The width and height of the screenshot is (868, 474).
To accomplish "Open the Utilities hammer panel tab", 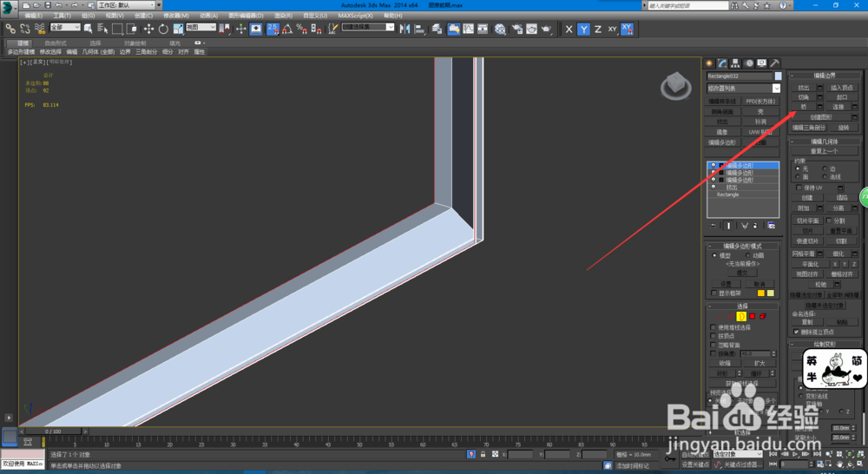I will click(774, 63).
